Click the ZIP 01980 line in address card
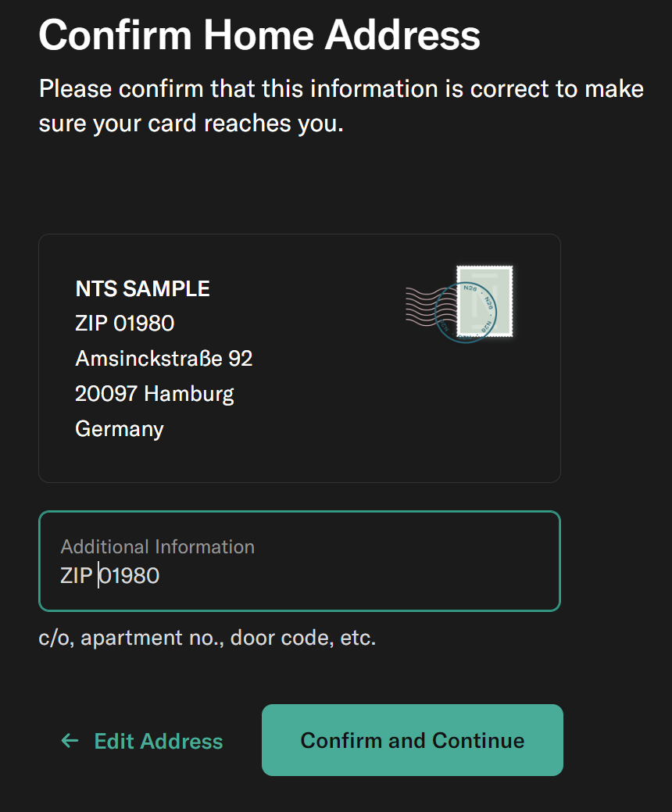 [x=124, y=323]
